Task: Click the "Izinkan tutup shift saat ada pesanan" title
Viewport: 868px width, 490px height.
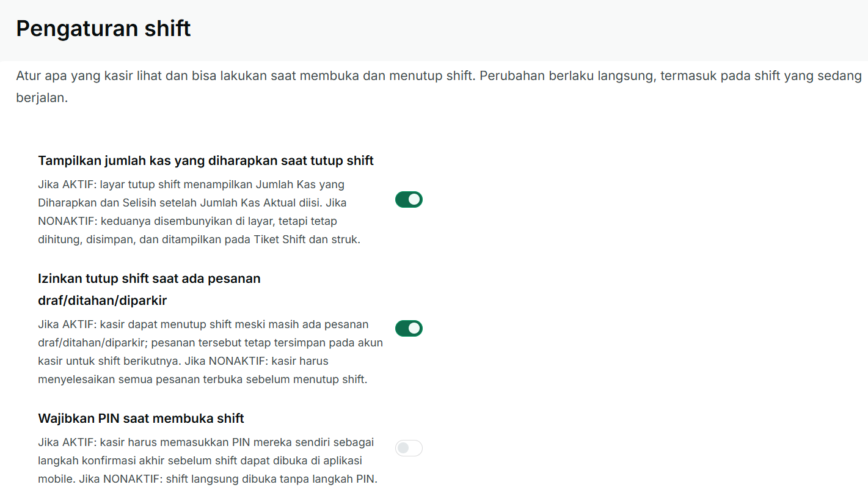Action: coord(149,279)
